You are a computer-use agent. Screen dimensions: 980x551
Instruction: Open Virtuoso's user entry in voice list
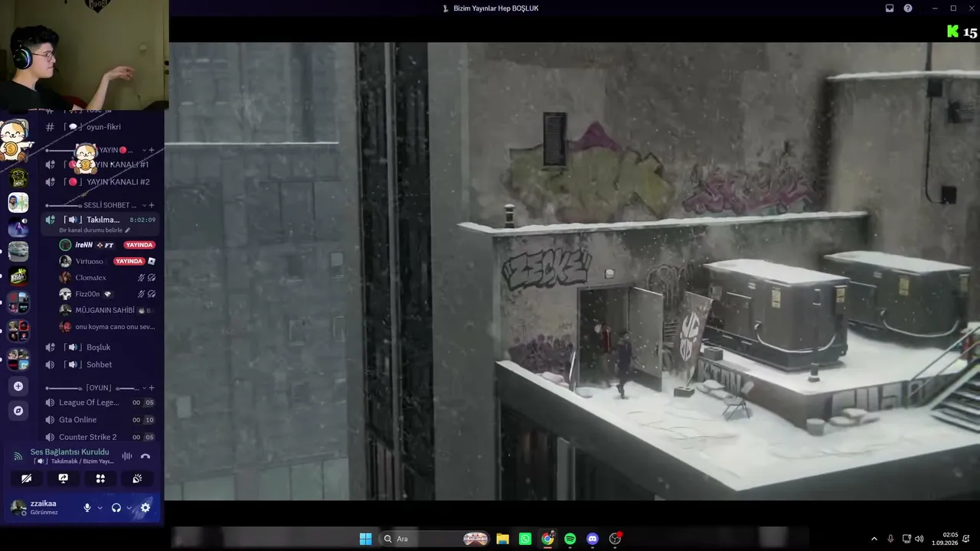107,261
